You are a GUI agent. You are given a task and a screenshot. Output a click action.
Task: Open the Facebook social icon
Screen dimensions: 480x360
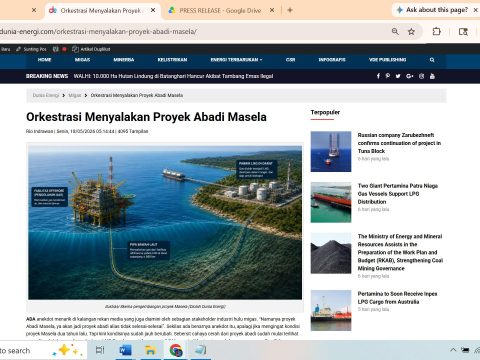pos(378,76)
